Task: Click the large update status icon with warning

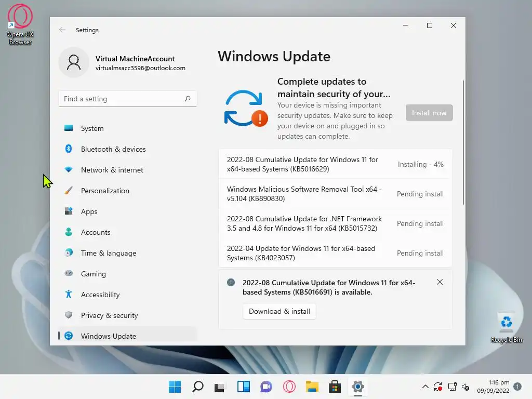Action: [x=246, y=108]
